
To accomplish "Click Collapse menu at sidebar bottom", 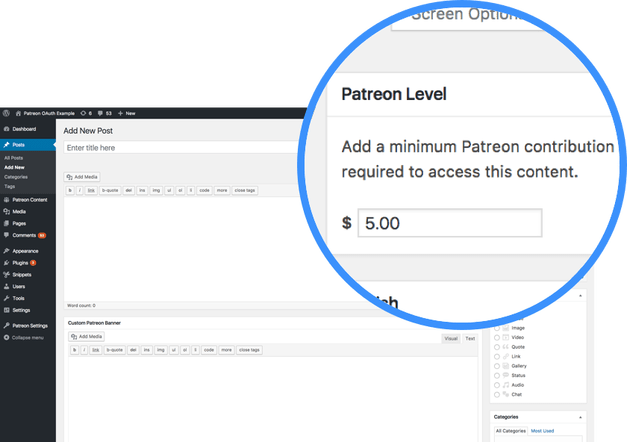I will pyautogui.click(x=28, y=337).
